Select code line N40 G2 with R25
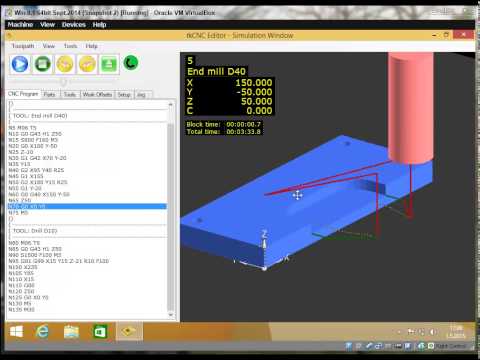Screen dimensions: 480x360 point(36,170)
